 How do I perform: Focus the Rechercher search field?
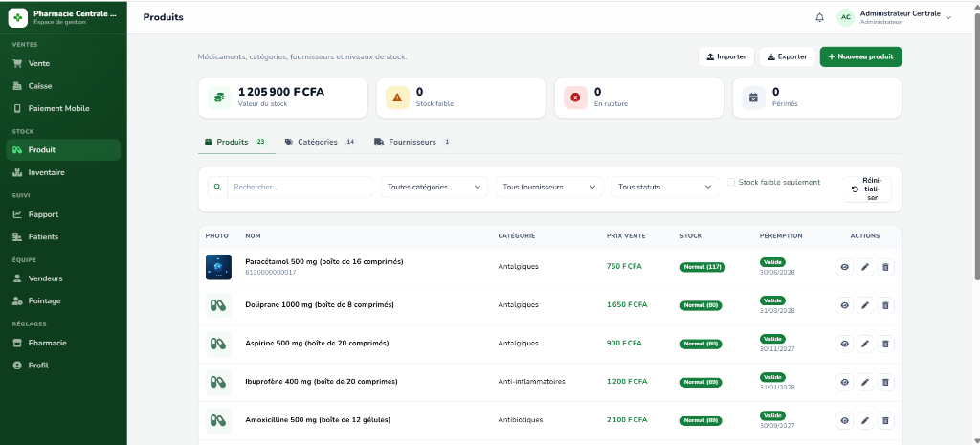(300, 187)
